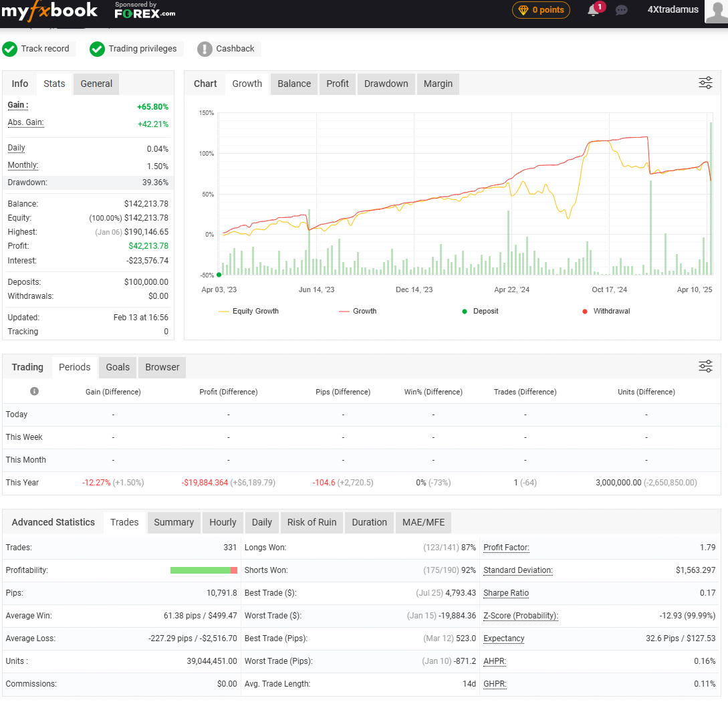Click the +65.80% gain value

pyautogui.click(x=152, y=107)
